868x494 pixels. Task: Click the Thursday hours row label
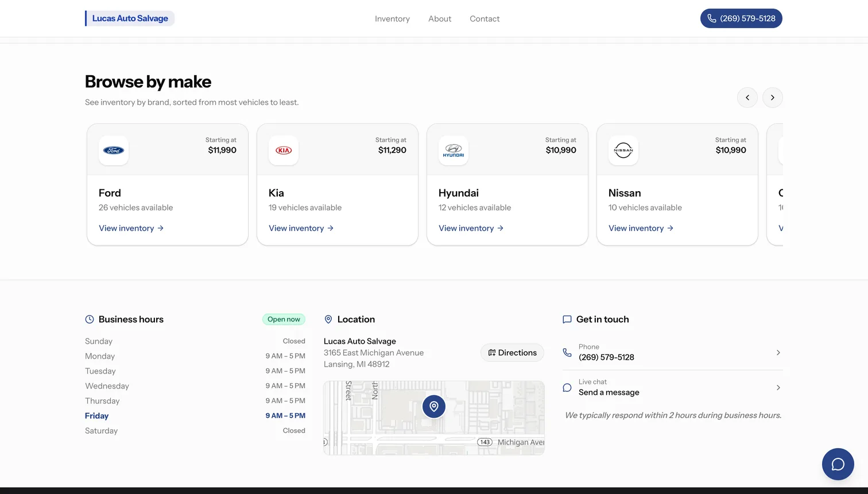[x=102, y=401]
